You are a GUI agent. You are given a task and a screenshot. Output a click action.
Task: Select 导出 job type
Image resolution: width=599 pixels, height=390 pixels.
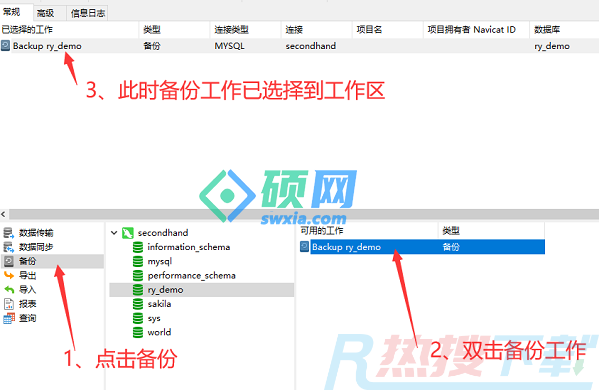28,275
